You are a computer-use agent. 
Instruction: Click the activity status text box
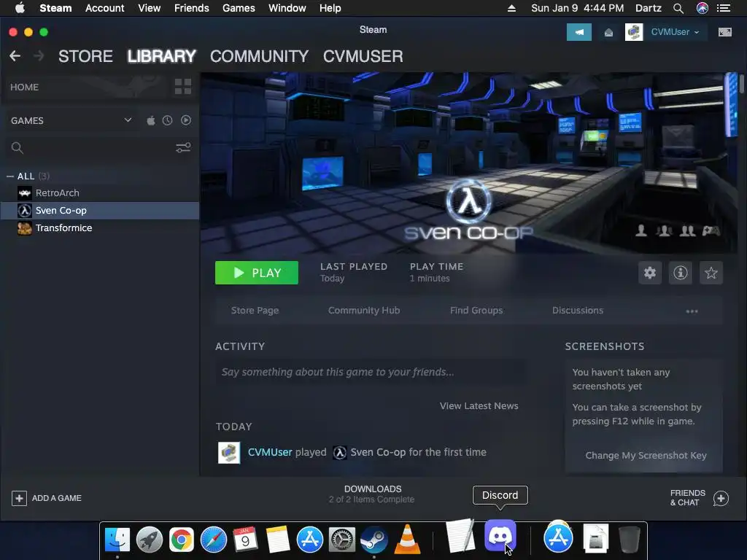371,372
